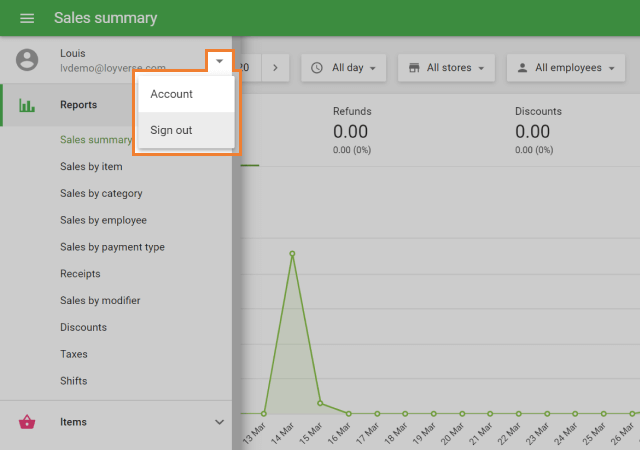Screen dimensions: 640x450
Task: Open the hamburger navigation menu
Action: [x=27, y=18]
